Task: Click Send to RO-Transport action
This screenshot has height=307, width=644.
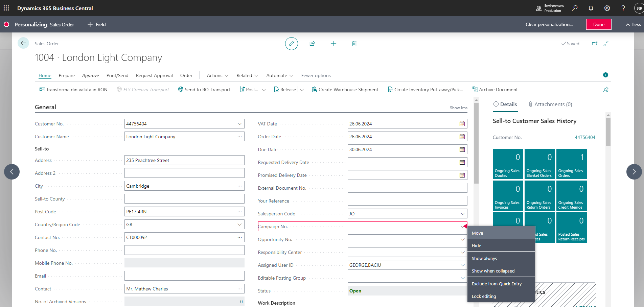Action: click(204, 90)
